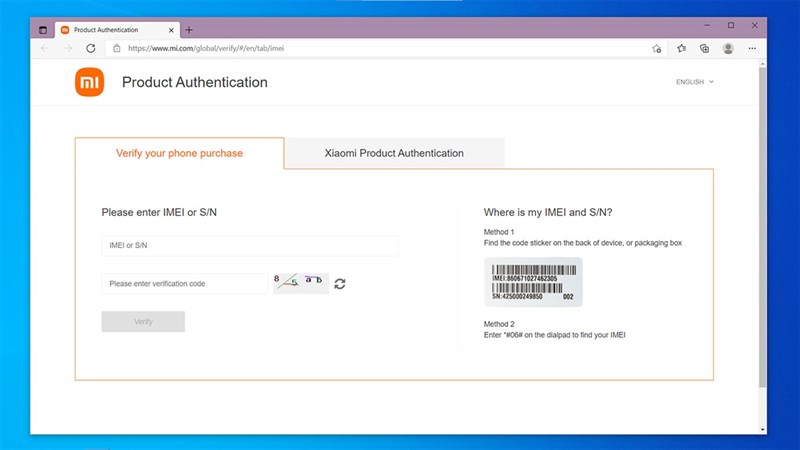Open the browser profile avatar
800x450 pixels.
point(728,48)
